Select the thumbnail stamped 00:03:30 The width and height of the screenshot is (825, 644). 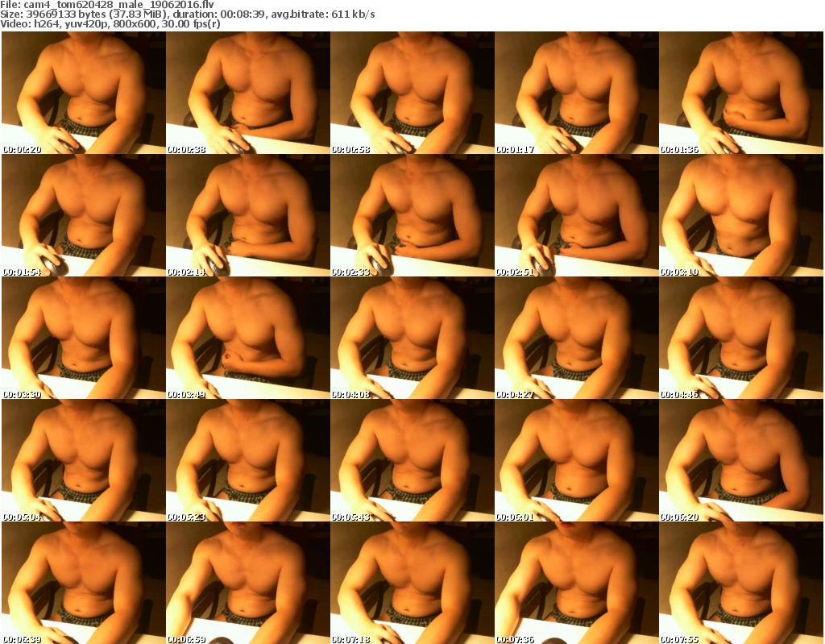84,338
